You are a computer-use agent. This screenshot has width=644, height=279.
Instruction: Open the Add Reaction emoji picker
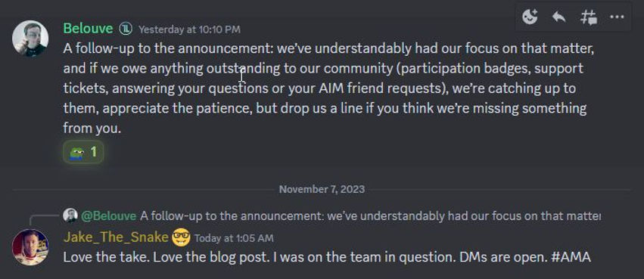tap(530, 17)
